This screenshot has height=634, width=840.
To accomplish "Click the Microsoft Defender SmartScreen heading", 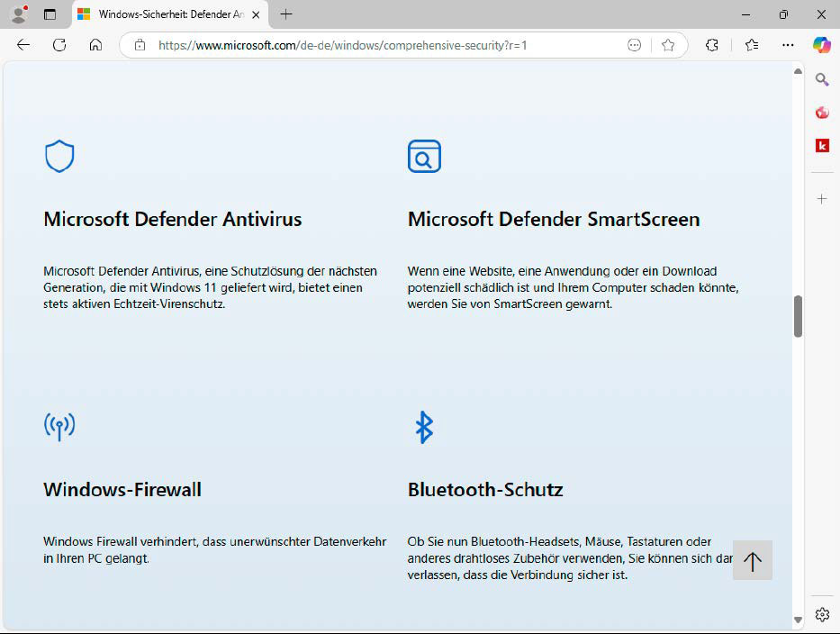I will click(x=554, y=219).
